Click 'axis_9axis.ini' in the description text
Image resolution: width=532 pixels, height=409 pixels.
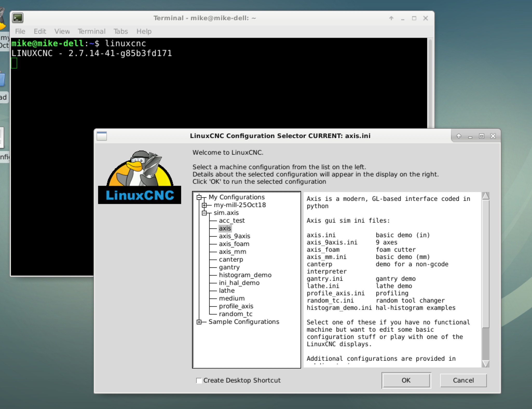(x=332, y=242)
